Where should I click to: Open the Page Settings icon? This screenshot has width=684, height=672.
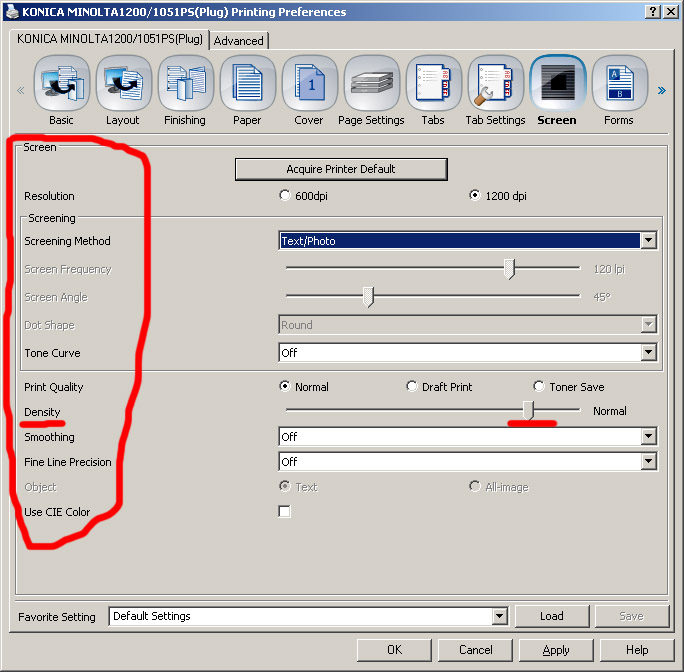tap(372, 83)
